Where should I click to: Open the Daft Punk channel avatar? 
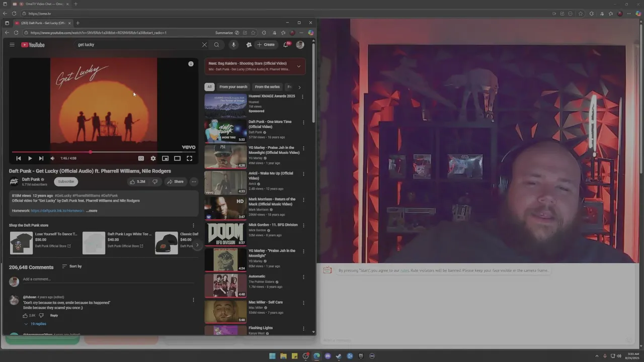(14, 182)
